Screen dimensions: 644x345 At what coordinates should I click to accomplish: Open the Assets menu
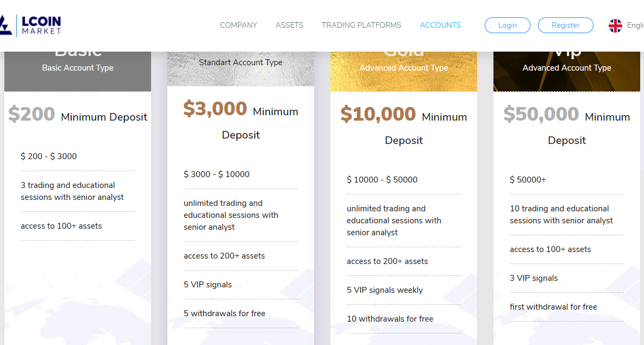[x=289, y=25]
